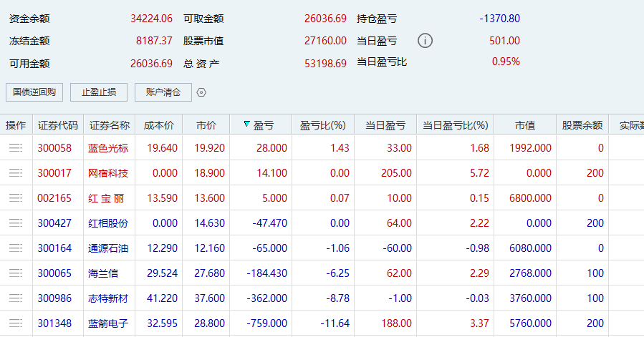Open operations icon for 蓝箭电子 row

pos(16,323)
